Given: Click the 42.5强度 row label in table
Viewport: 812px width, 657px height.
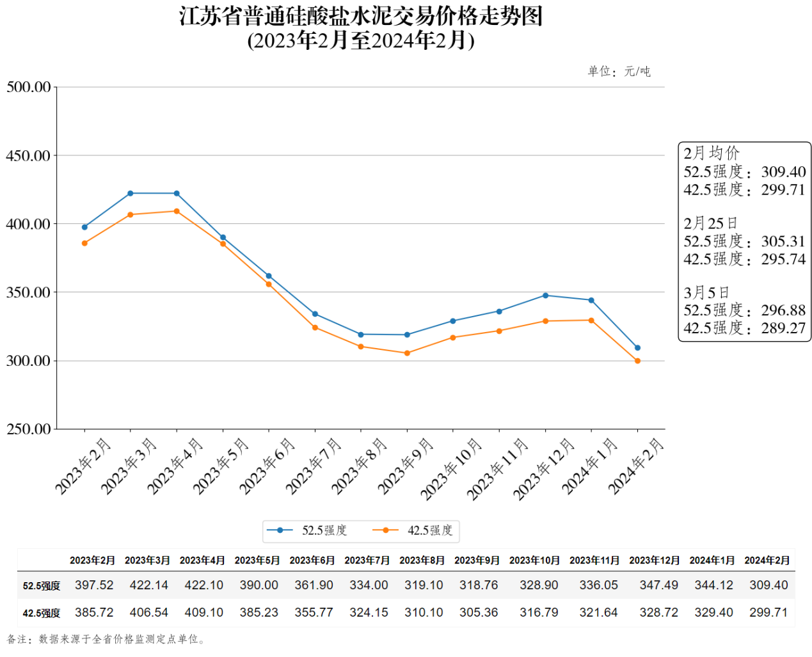Looking at the screenshot, I should point(42,613).
